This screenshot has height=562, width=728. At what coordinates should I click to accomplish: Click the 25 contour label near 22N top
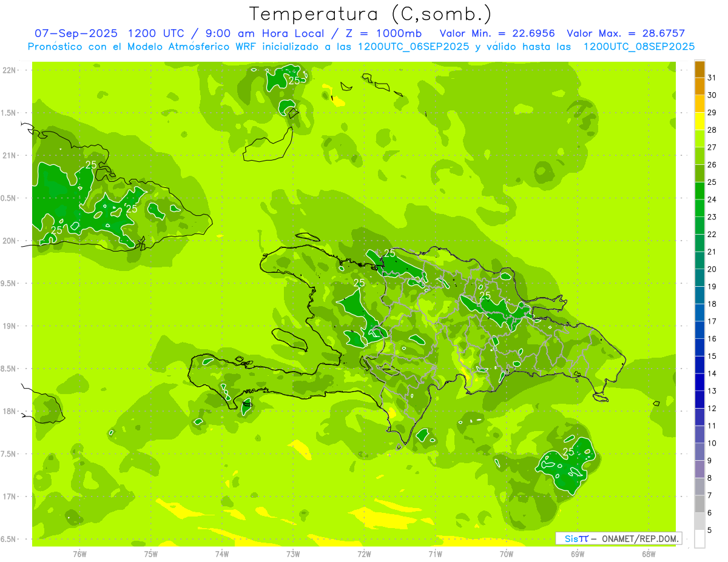(x=294, y=80)
